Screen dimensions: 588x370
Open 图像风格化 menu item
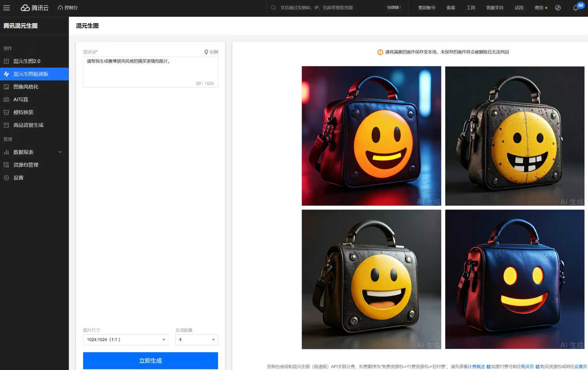26,87
